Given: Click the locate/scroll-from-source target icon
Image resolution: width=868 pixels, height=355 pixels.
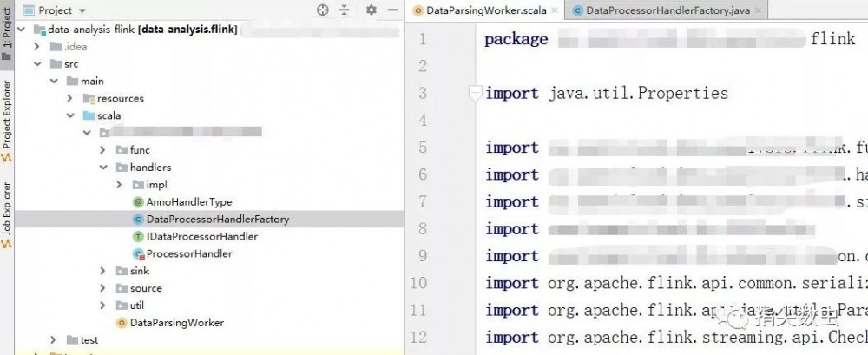Looking at the screenshot, I should (323, 10).
